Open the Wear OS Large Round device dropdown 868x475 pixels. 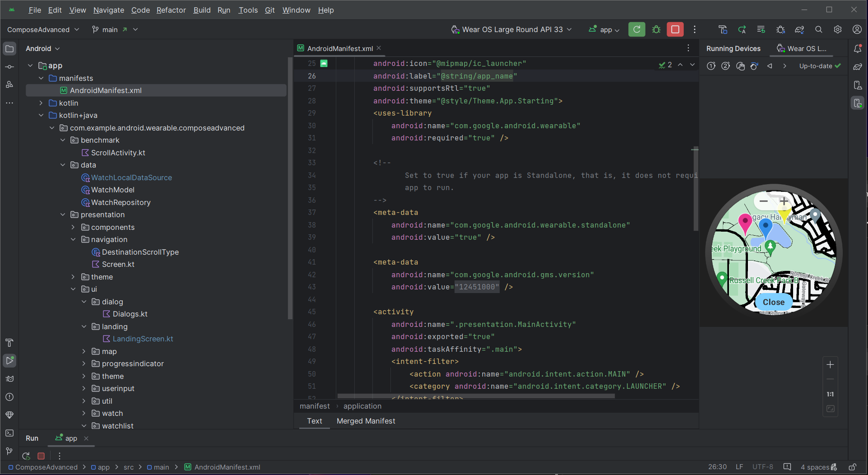click(512, 29)
